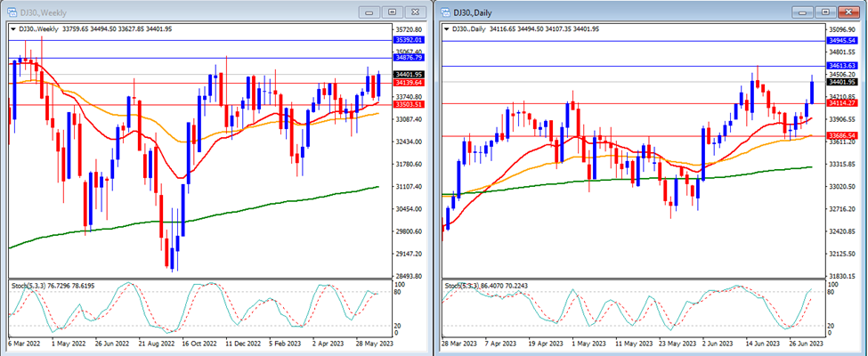Screen dimensions: 868x356
Task: Click the 31830.15 value on Daily price scale
Action: tap(842, 276)
